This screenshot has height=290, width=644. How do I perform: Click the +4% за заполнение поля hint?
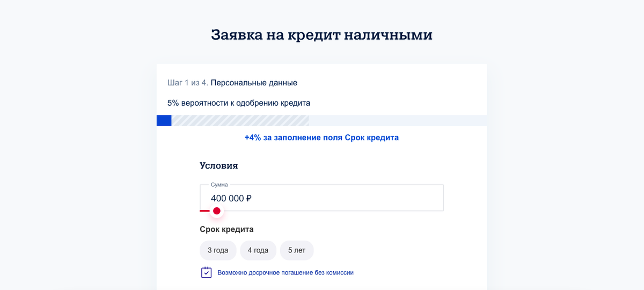(x=321, y=137)
